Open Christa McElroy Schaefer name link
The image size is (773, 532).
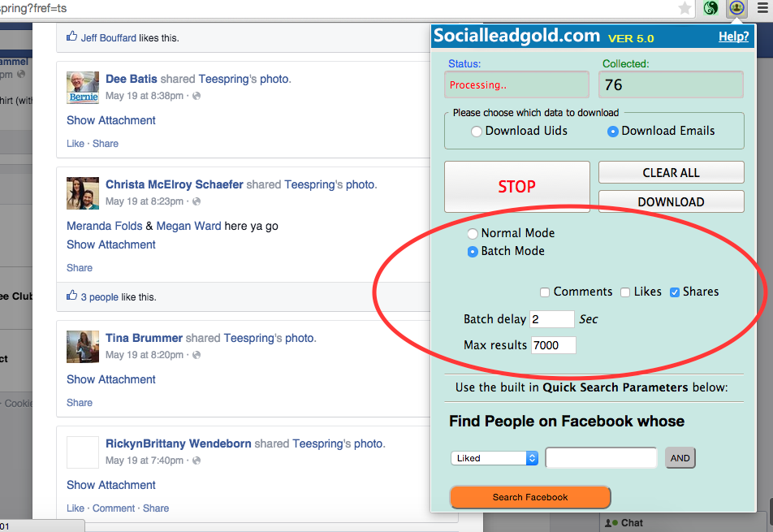[x=175, y=184]
